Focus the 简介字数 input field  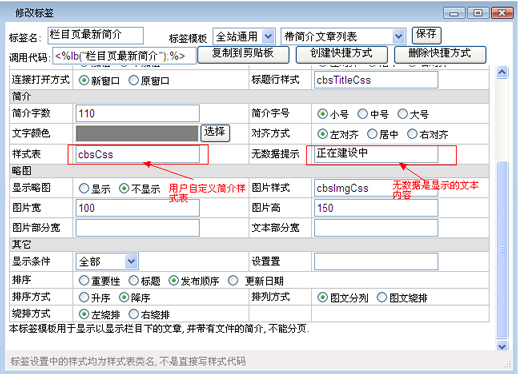point(138,113)
